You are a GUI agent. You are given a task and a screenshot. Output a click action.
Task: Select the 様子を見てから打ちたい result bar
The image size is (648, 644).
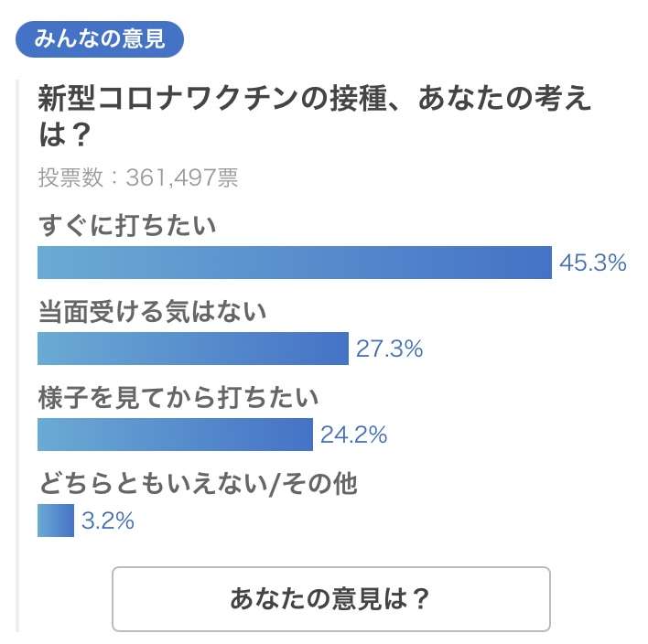coord(175,435)
